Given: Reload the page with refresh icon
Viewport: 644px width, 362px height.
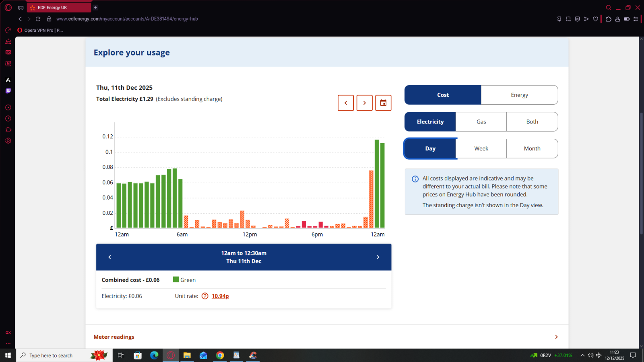Looking at the screenshot, I should tap(38, 19).
